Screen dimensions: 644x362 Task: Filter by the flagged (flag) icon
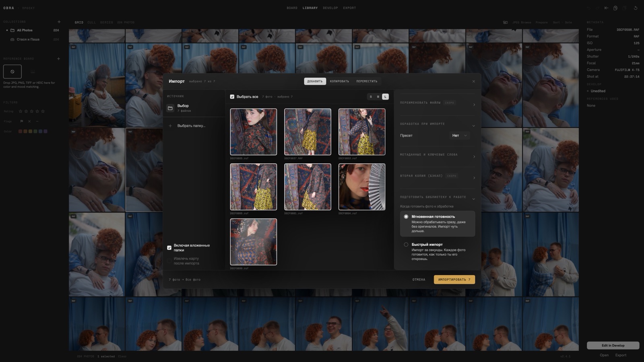coord(22,121)
